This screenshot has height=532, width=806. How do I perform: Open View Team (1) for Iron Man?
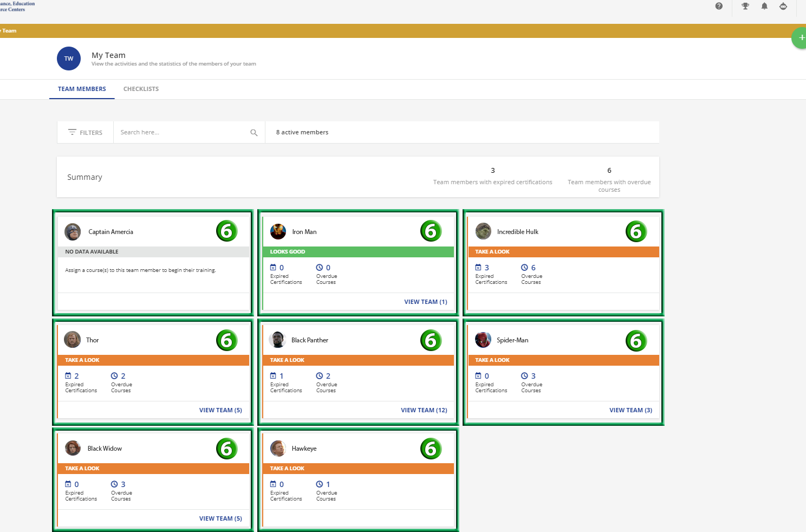point(425,302)
